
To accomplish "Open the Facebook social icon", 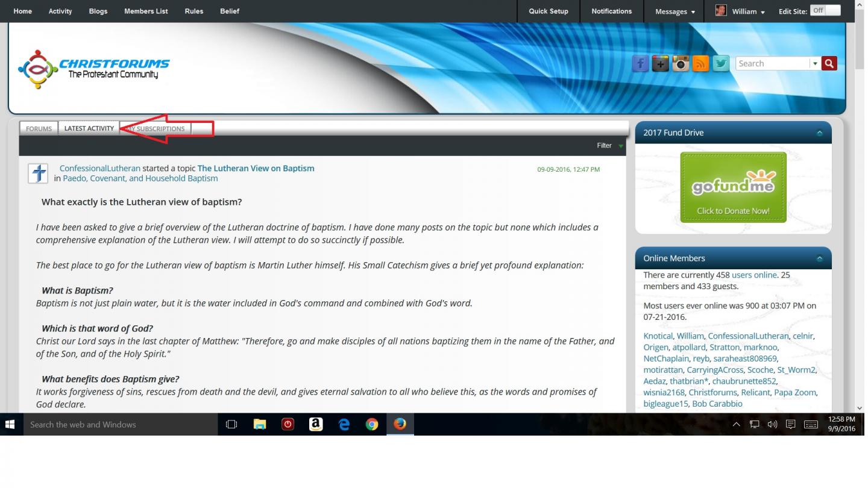I will [640, 63].
